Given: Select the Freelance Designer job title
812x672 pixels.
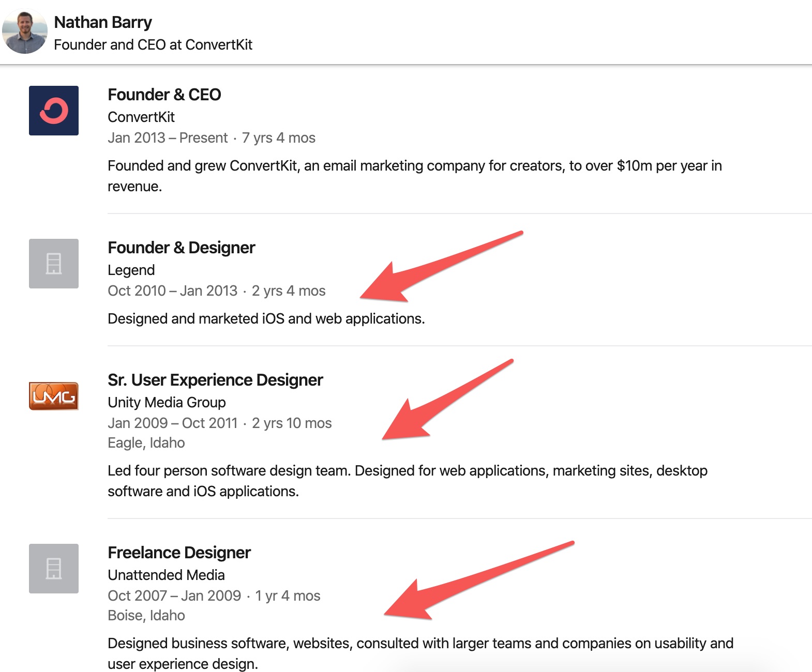Looking at the screenshot, I should 179,553.
